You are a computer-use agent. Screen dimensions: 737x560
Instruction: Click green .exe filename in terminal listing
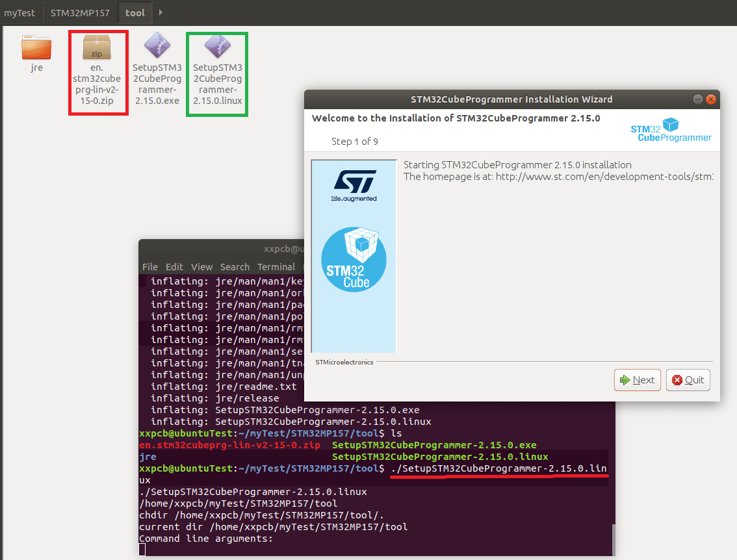point(434,445)
